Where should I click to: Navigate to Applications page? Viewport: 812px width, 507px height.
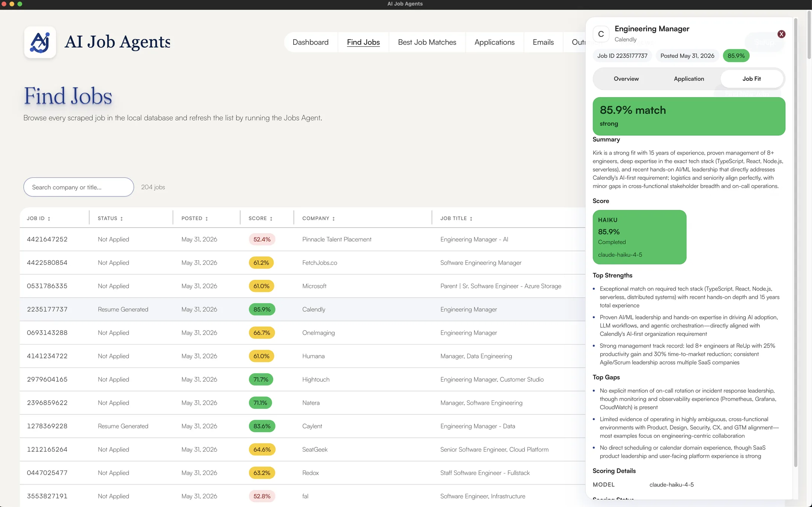point(494,42)
